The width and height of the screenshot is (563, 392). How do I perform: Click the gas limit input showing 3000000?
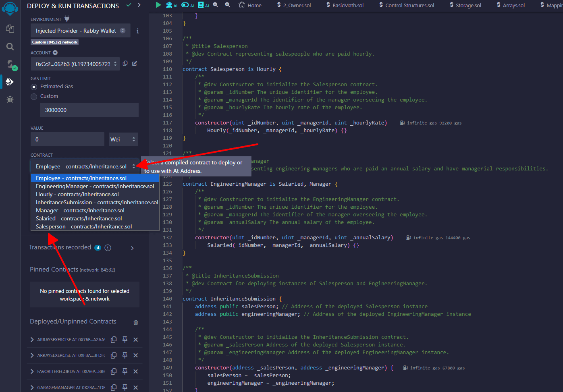click(x=89, y=110)
